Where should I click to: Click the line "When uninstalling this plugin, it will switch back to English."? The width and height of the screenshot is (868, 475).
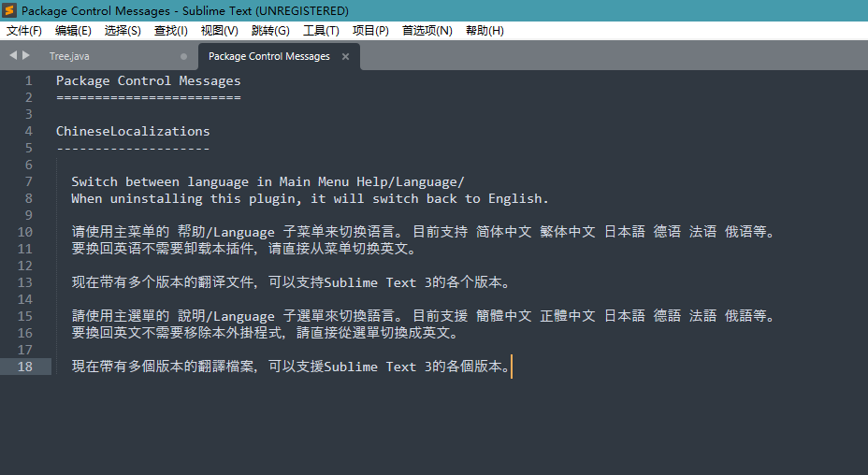click(x=310, y=199)
